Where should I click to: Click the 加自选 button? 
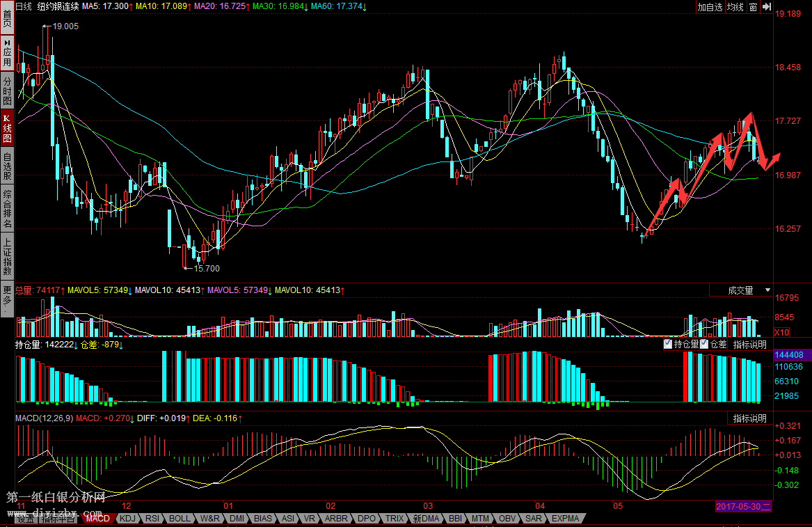[710, 7]
